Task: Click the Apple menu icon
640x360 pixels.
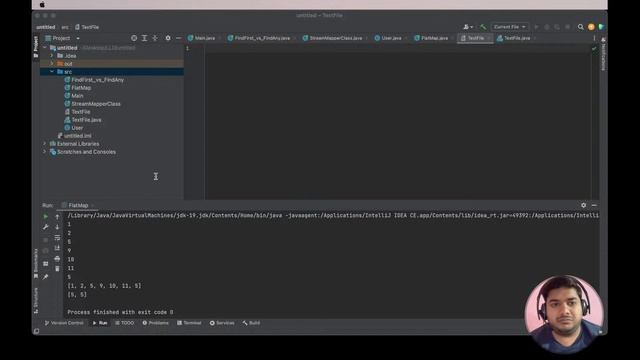Action: (42, 4)
